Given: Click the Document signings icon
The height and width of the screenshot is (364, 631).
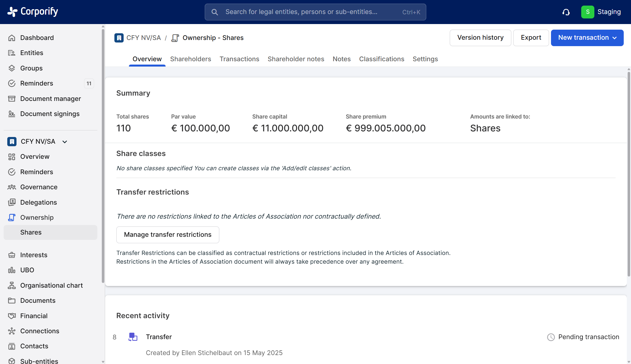Looking at the screenshot, I should point(11,114).
